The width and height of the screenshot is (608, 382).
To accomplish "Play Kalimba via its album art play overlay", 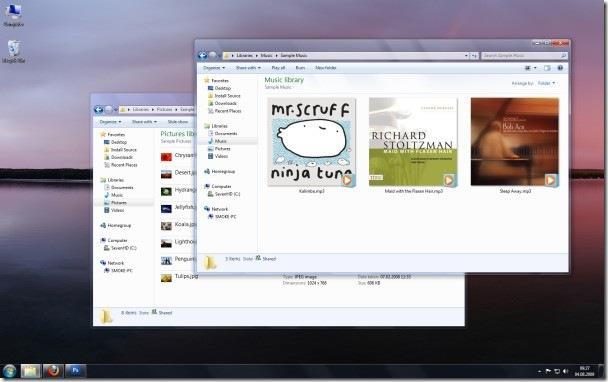I will click(x=347, y=180).
